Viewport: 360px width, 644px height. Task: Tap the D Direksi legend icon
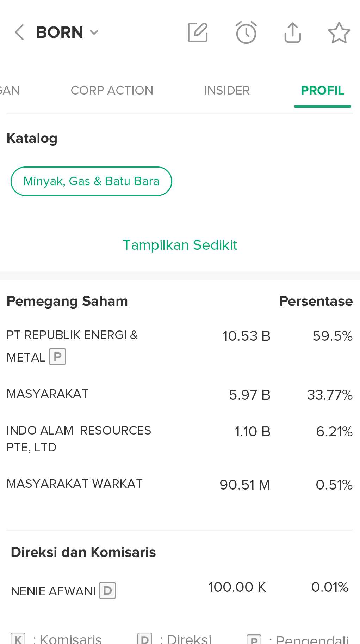[144, 639]
